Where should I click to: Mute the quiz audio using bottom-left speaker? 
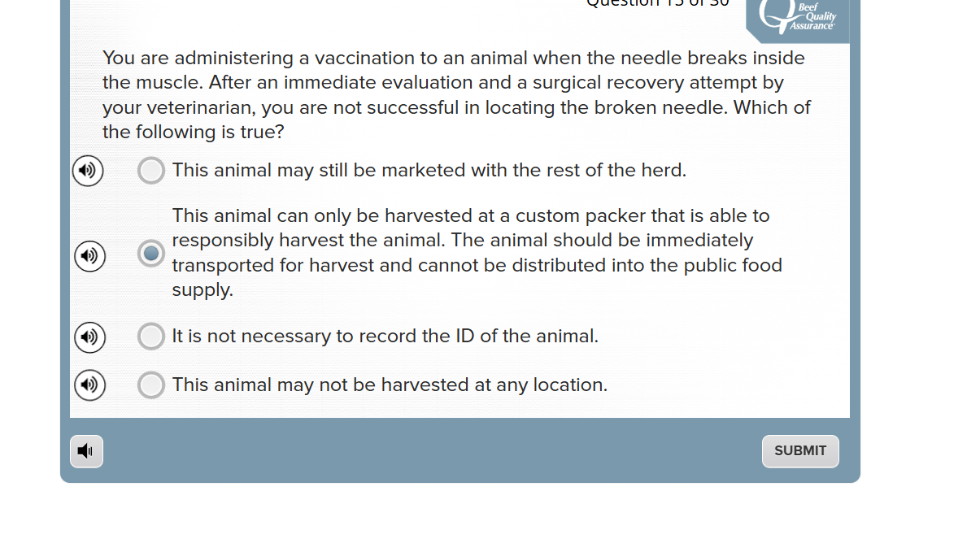point(86,450)
